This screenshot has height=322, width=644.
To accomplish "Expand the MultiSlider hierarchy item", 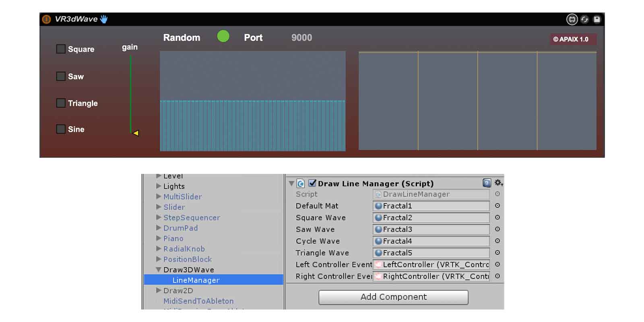I will pyautogui.click(x=159, y=196).
